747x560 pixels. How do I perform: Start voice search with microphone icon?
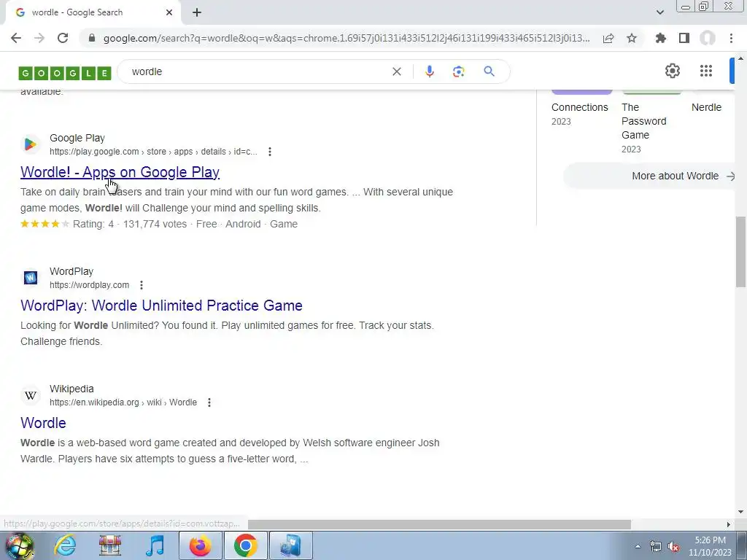click(429, 71)
